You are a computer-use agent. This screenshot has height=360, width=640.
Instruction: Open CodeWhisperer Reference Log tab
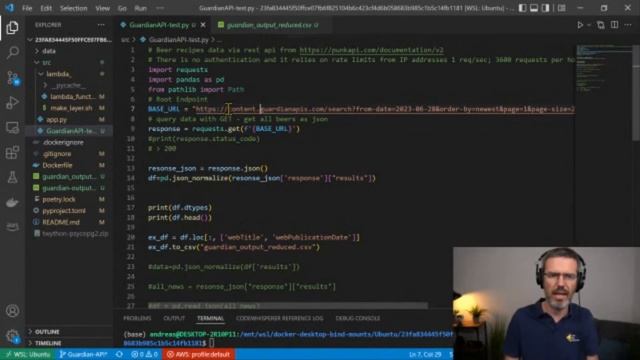pos(280,318)
